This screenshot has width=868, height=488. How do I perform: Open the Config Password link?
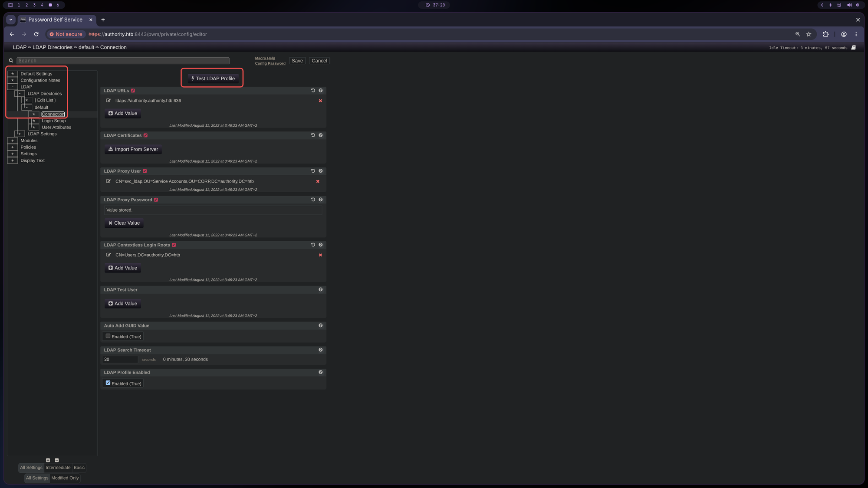coord(270,63)
